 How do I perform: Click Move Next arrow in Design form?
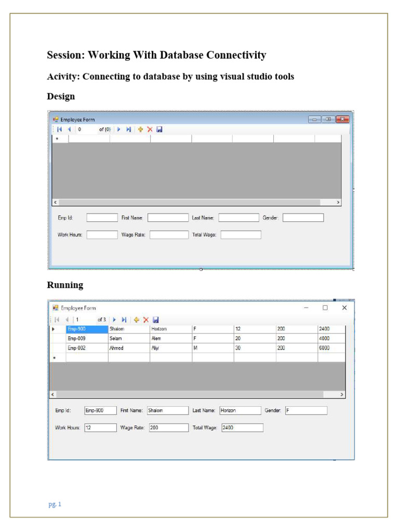point(119,129)
